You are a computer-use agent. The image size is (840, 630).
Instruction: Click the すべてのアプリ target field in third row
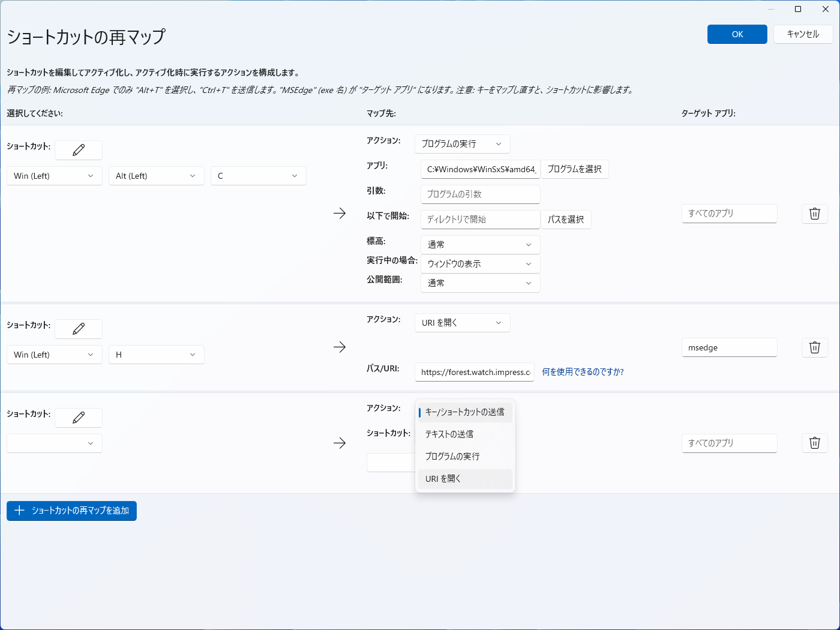pyautogui.click(x=730, y=443)
